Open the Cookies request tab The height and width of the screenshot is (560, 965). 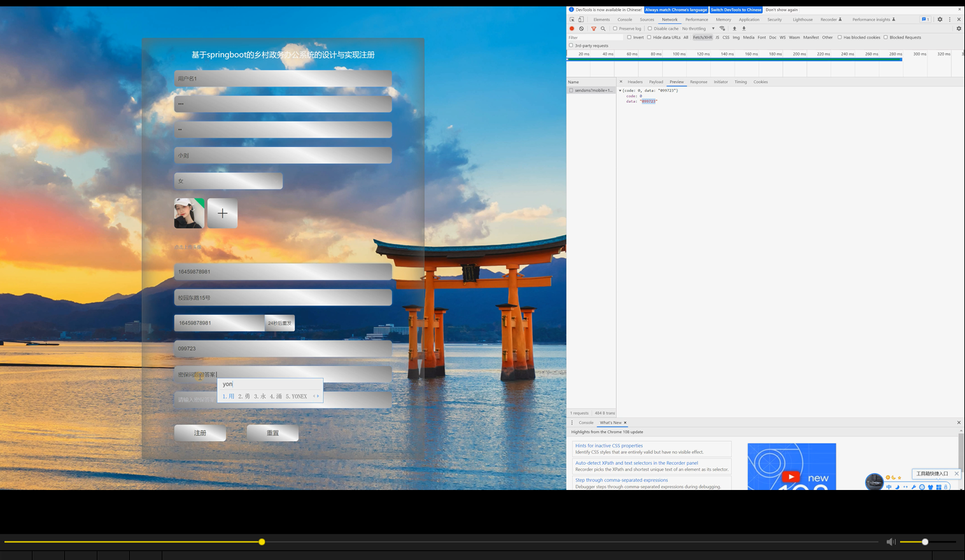tap(761, 81)
